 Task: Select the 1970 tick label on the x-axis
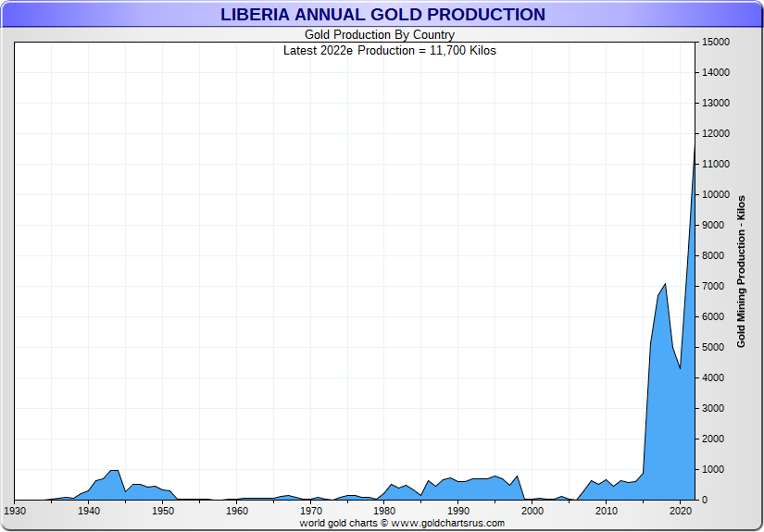click(x=311, y=511)
